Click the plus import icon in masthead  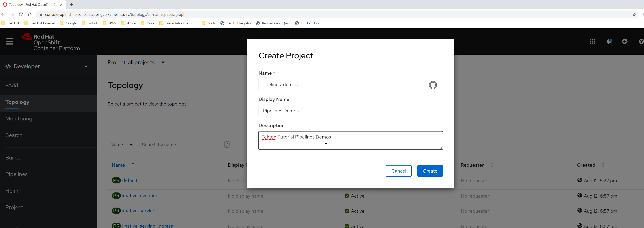pos(625,41)
